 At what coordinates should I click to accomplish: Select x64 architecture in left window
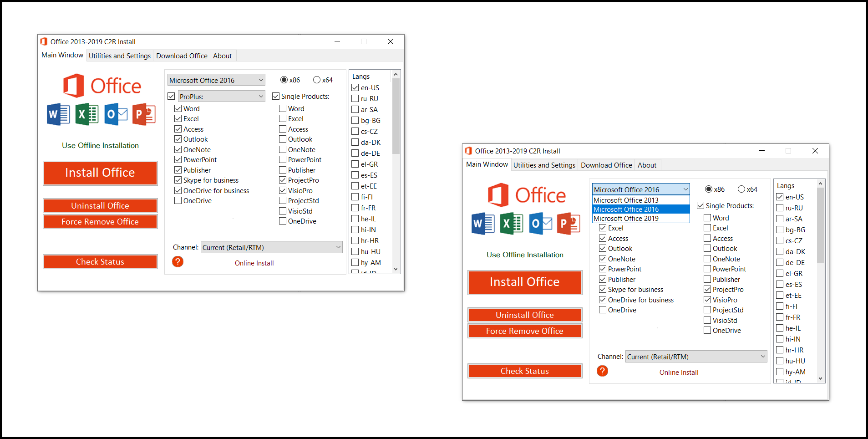pos(317,80)
